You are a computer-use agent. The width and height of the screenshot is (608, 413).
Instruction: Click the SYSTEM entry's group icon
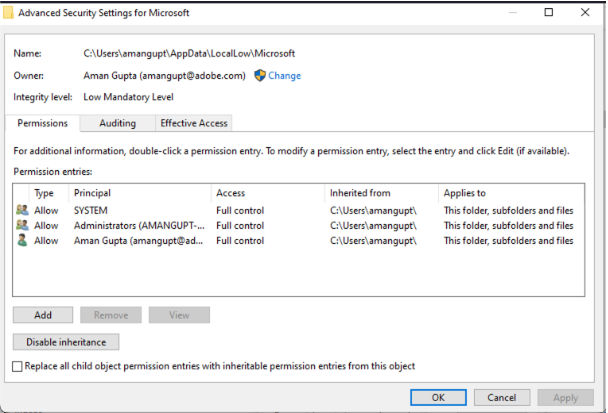point(22,211)
